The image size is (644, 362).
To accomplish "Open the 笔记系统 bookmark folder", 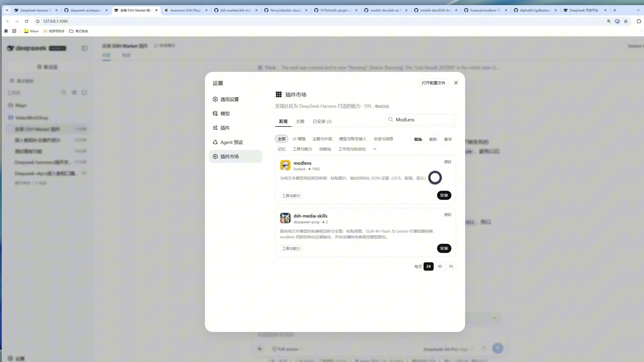I will pos(78,31).
